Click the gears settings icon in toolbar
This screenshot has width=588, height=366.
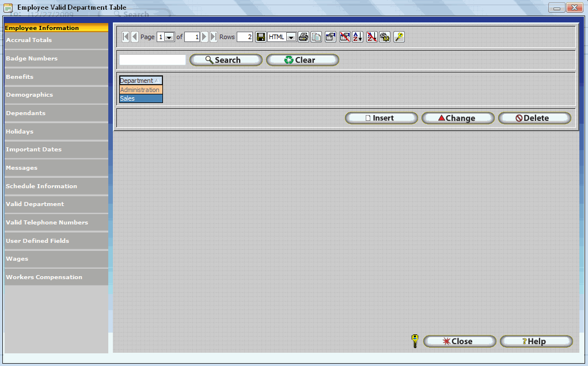pyautogui.click(x=385, y=37)
